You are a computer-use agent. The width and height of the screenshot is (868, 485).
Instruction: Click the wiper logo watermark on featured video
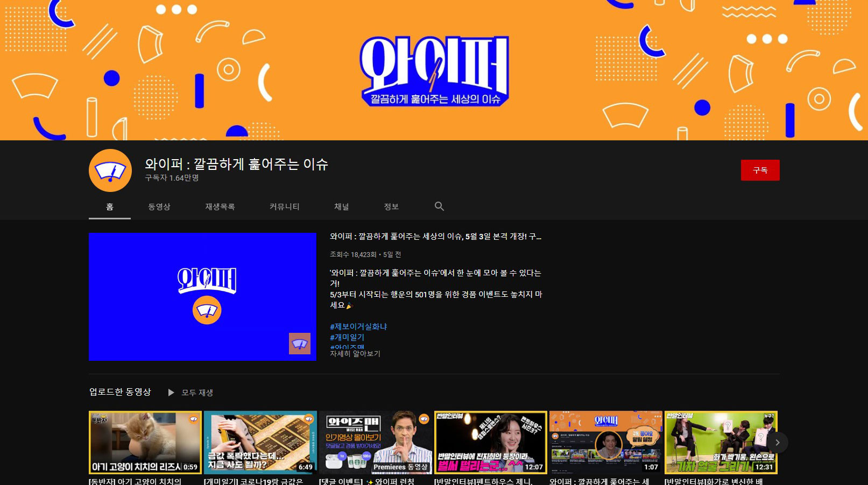pos(299,344)
